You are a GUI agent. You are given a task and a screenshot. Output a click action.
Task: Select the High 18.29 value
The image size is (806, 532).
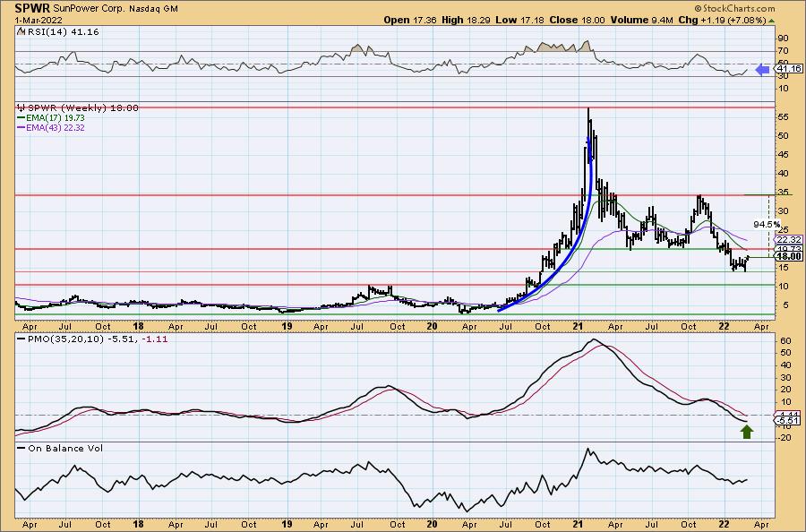(467, 20)
